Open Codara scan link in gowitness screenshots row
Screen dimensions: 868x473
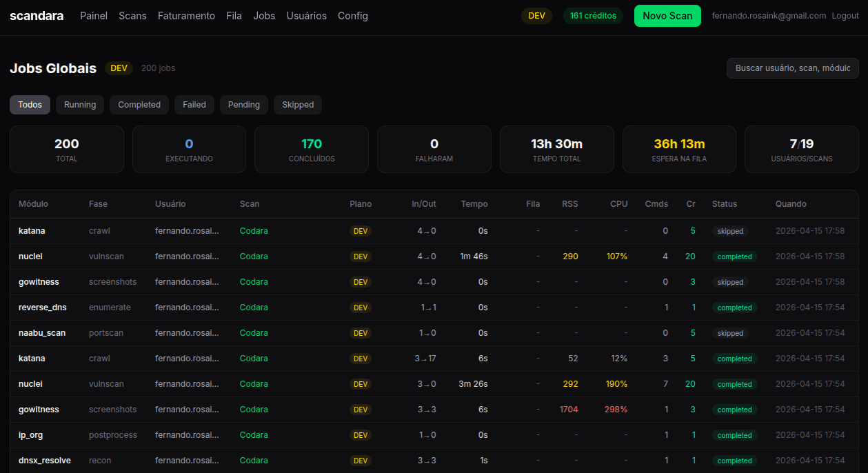coord(254,282)
